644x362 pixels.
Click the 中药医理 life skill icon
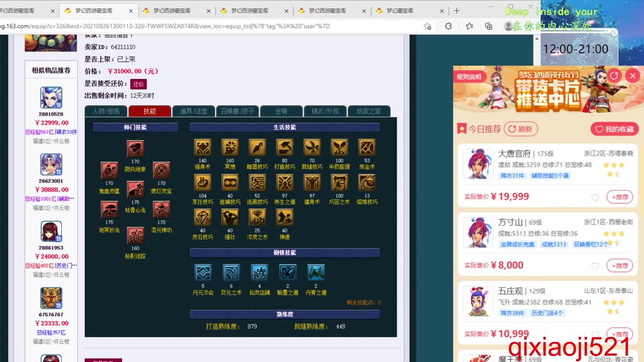[x=339, y=148]
